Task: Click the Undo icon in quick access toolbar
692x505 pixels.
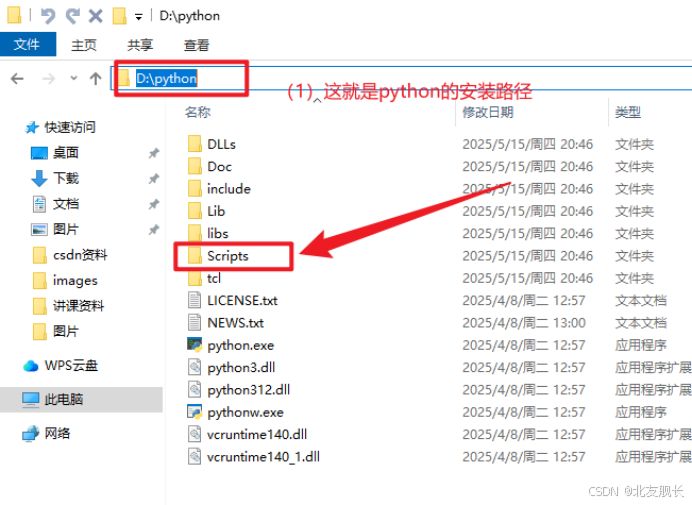Action: 48,16
